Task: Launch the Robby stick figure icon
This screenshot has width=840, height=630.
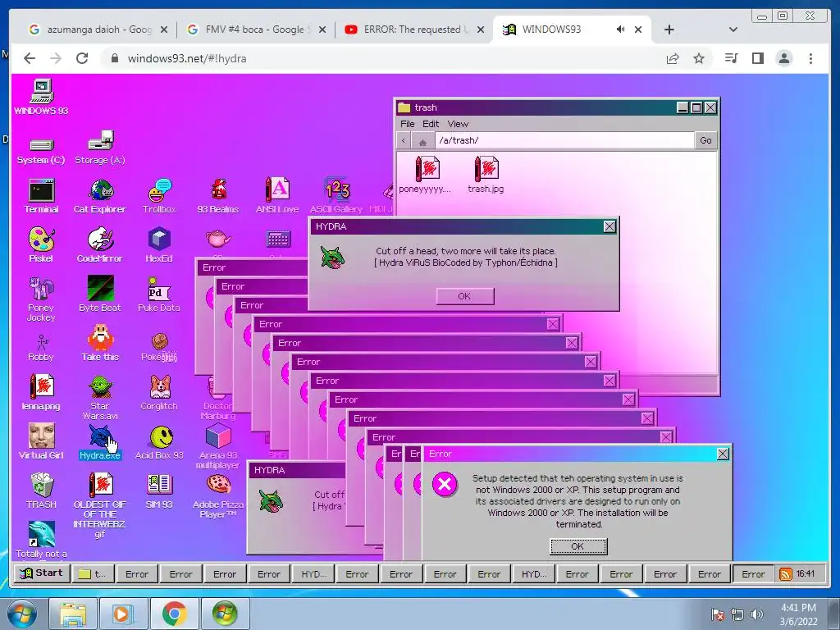Action: pyautogui.click(x=41, y=348)
